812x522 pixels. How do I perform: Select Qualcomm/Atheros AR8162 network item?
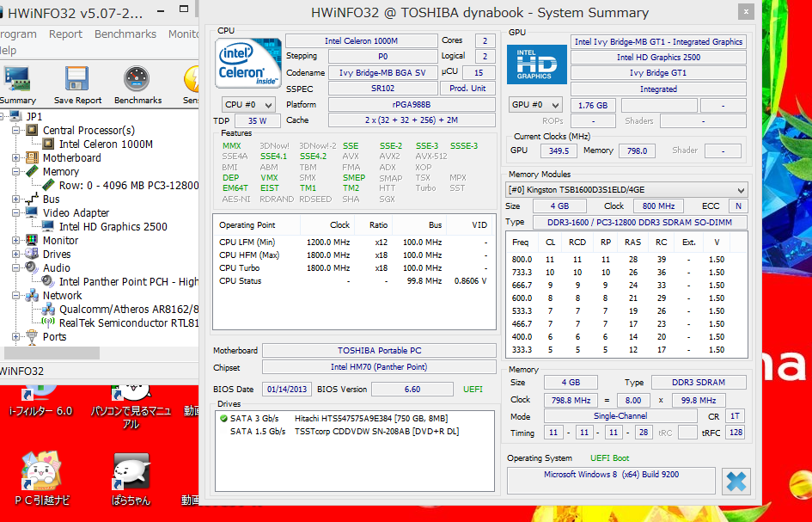(x=128, y=309)
